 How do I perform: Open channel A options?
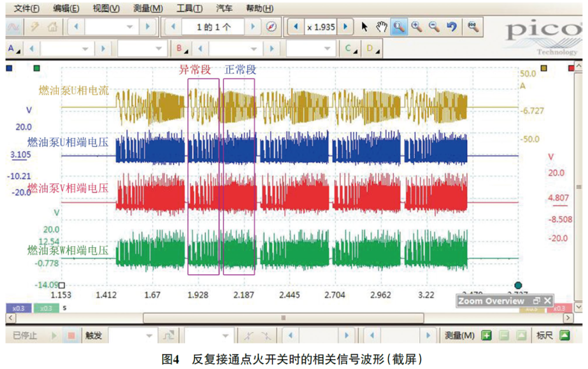click(14, 48)
